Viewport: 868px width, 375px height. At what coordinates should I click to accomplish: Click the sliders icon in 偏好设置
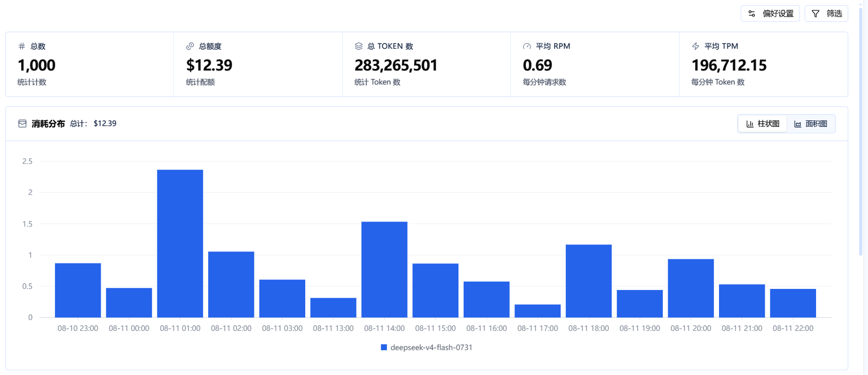point(752,13)
